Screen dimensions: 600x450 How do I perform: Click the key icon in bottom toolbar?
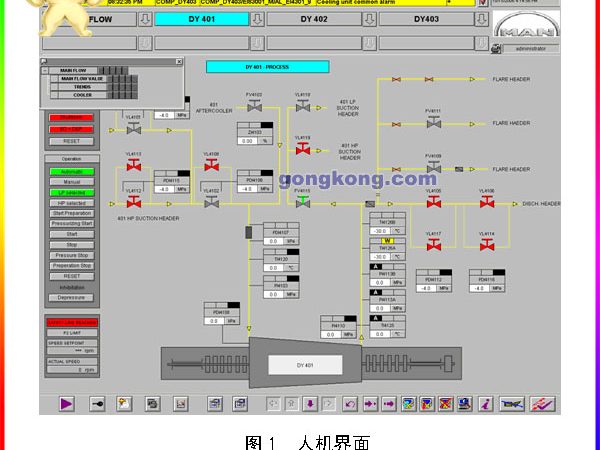coord(97,404)
